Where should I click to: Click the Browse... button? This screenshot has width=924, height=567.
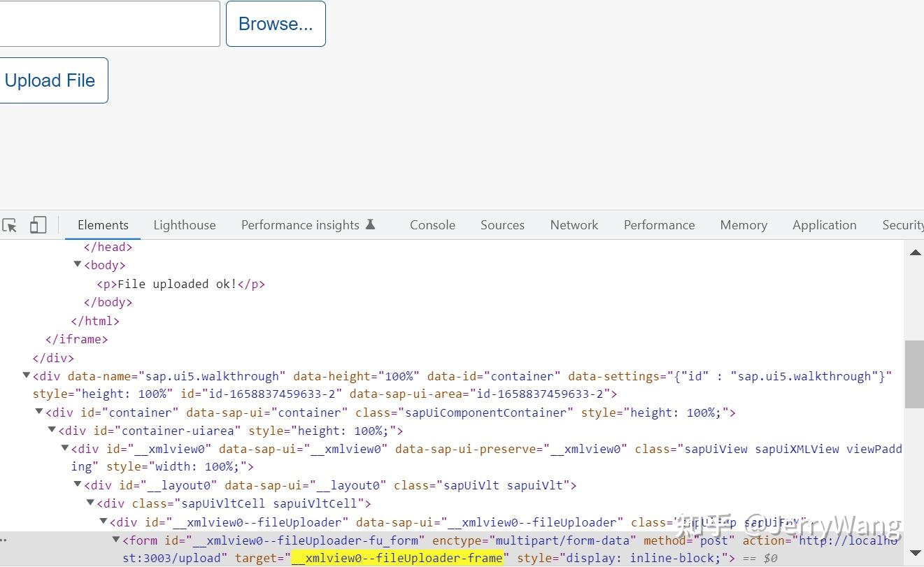(276, 23)
